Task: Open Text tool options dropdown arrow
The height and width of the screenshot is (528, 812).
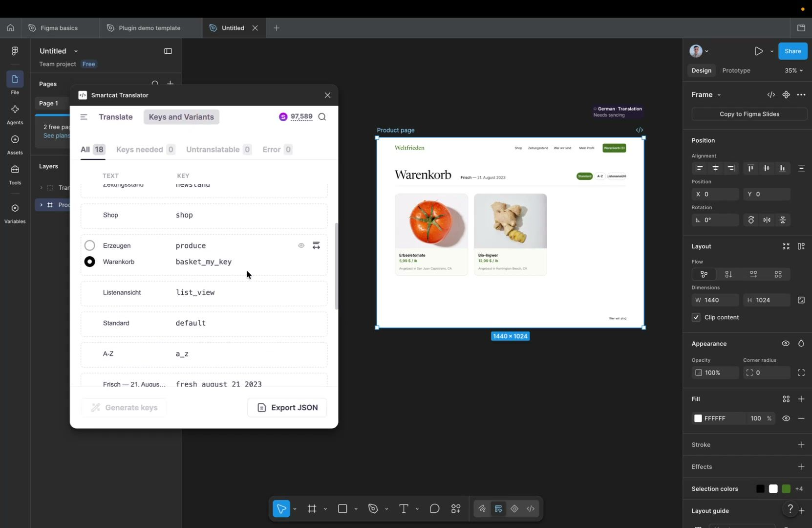Action: 417,509
